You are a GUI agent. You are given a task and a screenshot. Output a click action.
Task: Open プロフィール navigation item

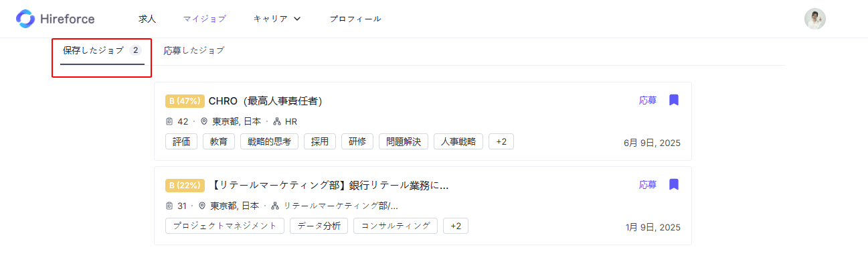[355, 19]
